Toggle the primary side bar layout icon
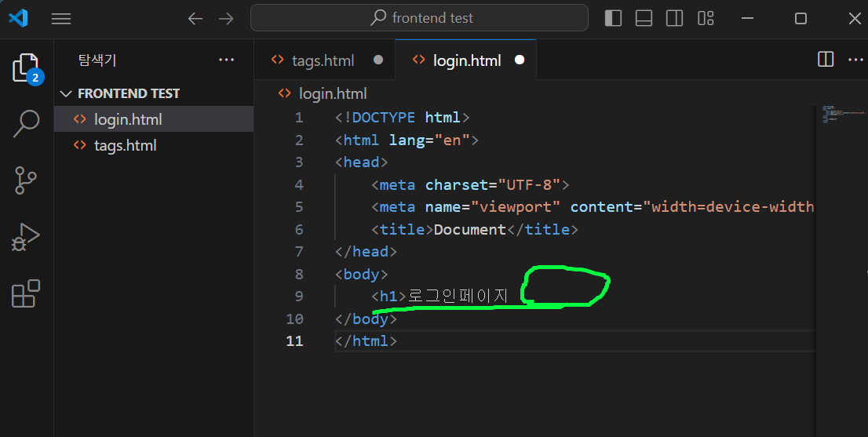This screenshot has width=868, height=437. pos(613,18)
